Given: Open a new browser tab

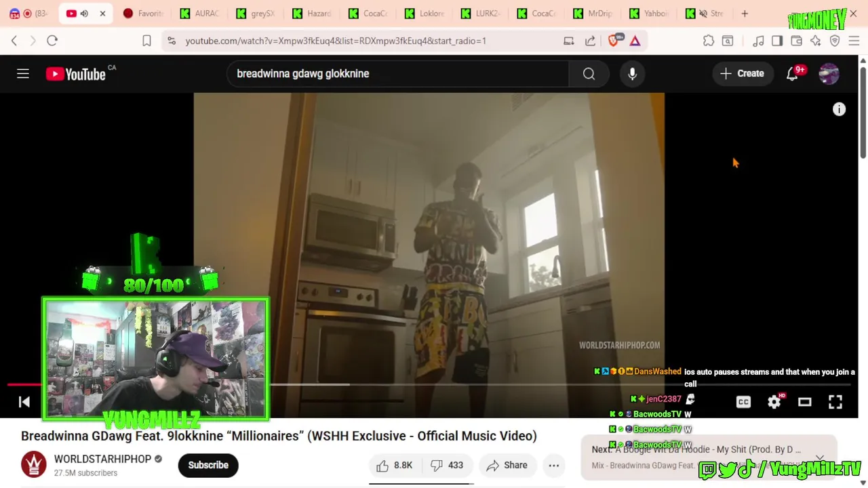Looking at the screenshot, I should point(745,14).
